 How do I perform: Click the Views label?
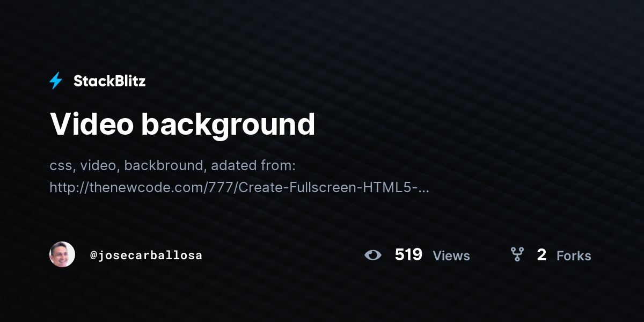[451, 256]
